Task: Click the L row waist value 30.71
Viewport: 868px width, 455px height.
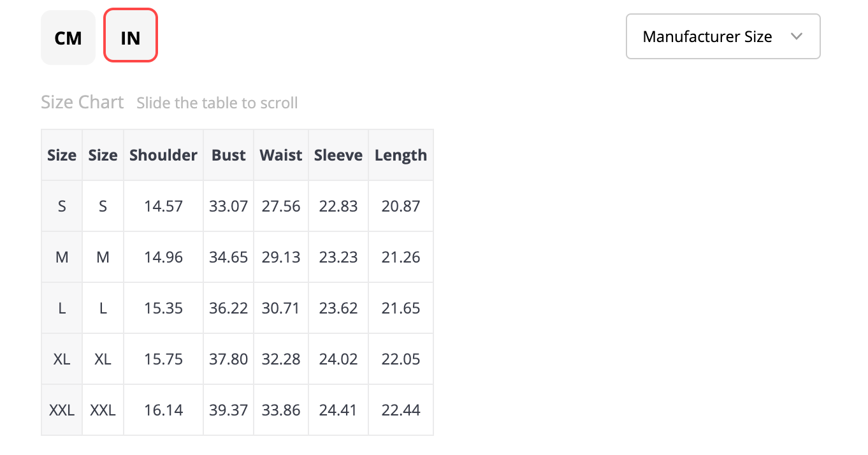Action: [x=281, y=308]
